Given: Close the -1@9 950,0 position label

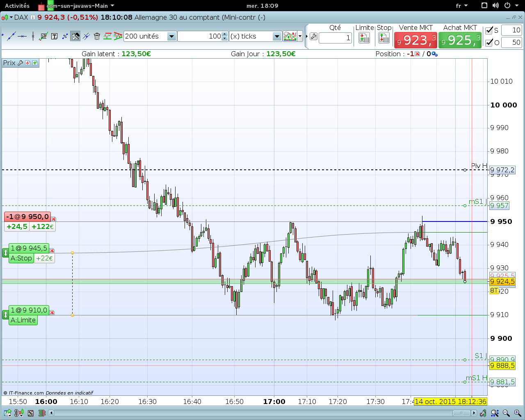Looking at the screenshot, I should (x=54, y=219).
